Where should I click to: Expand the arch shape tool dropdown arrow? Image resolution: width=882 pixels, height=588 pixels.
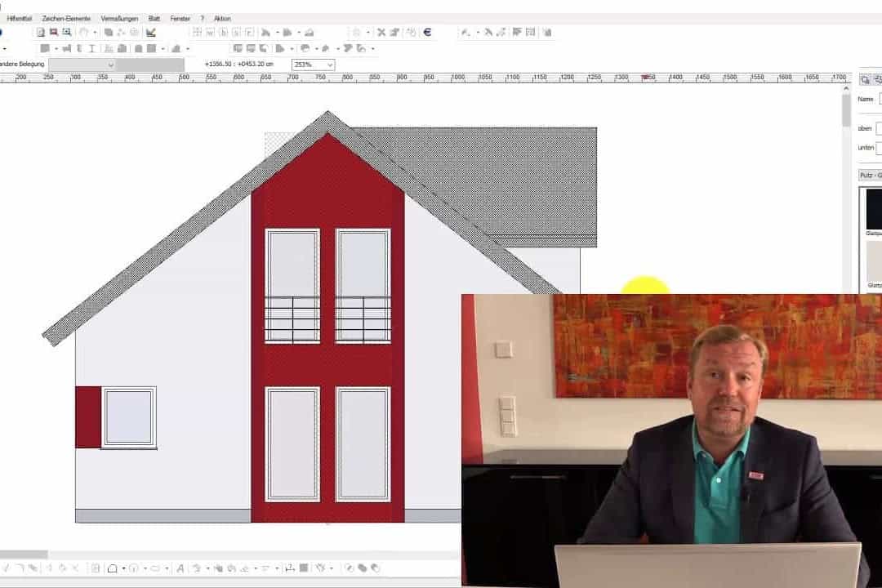coord(122,568)
